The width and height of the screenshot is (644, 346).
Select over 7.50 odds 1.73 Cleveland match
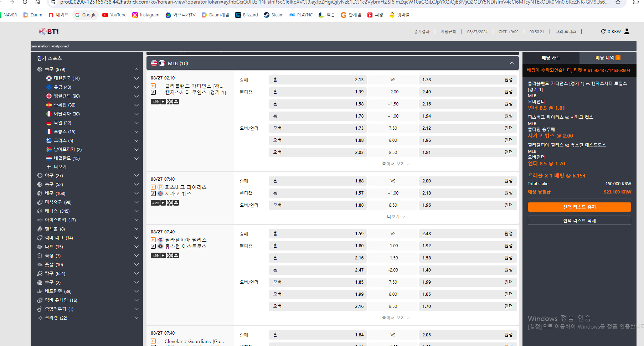click(318, 128)
